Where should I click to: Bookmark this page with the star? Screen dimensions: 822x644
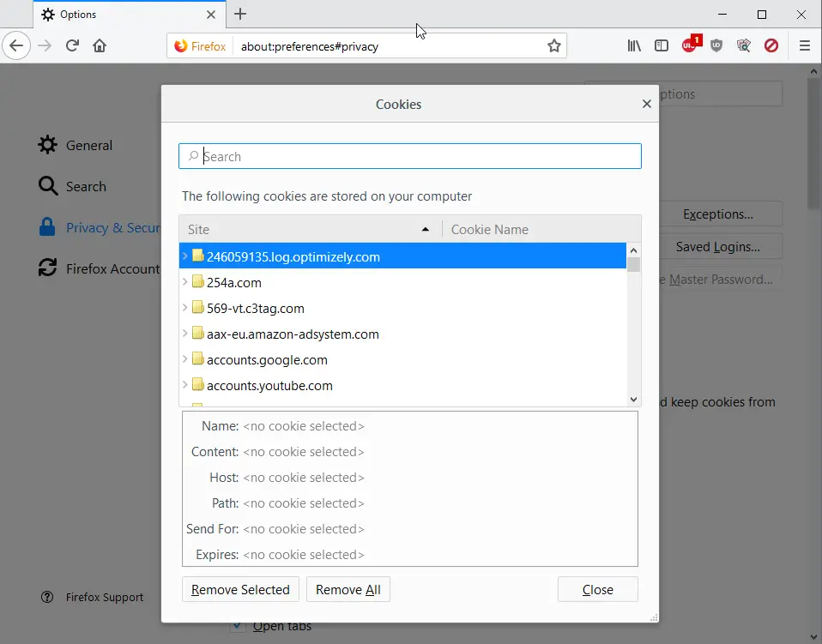(x=554, y=46)
